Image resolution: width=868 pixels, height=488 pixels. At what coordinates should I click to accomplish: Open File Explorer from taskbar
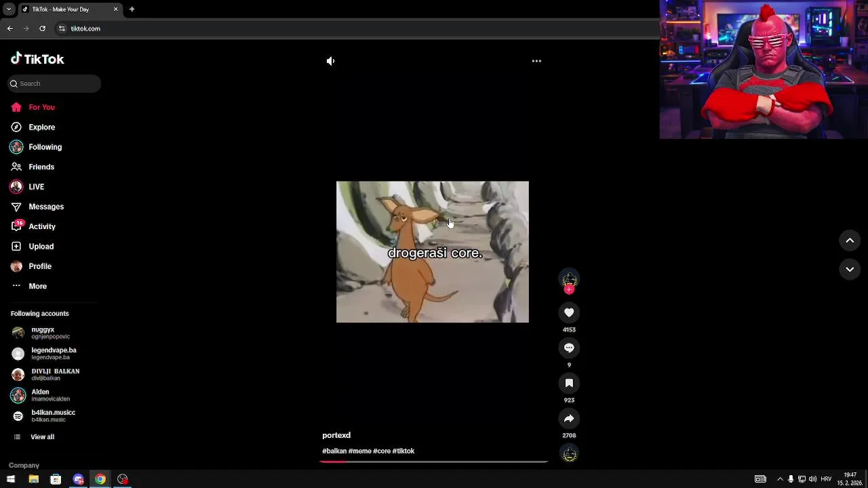(x=33, y=479)
